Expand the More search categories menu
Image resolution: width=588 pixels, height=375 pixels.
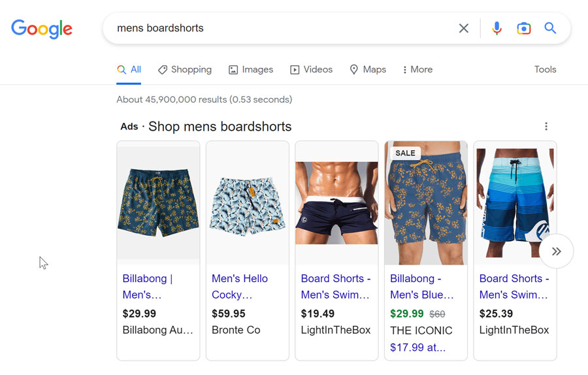tap(417, 69)
